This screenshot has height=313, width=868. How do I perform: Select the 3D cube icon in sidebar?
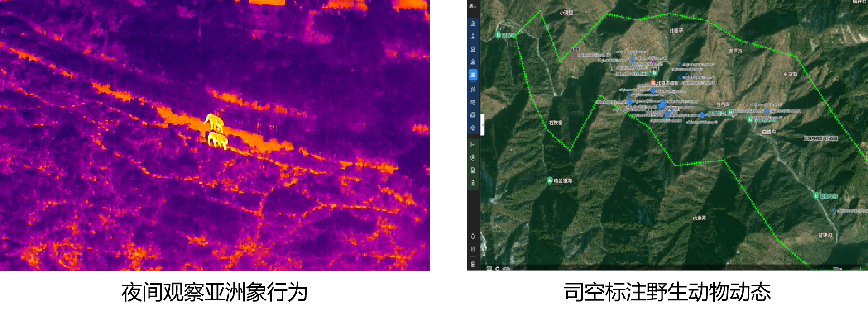[473, 128]
